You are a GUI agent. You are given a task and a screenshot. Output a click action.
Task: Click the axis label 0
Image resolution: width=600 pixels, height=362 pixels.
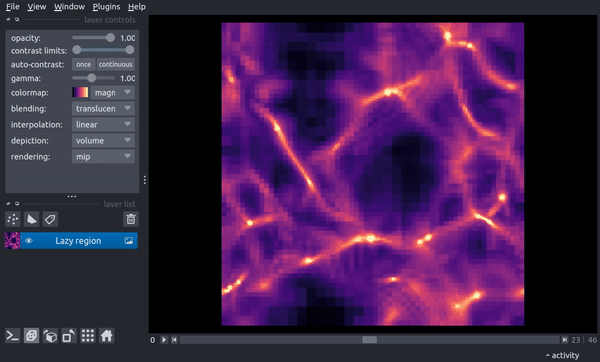click(153, 340)
